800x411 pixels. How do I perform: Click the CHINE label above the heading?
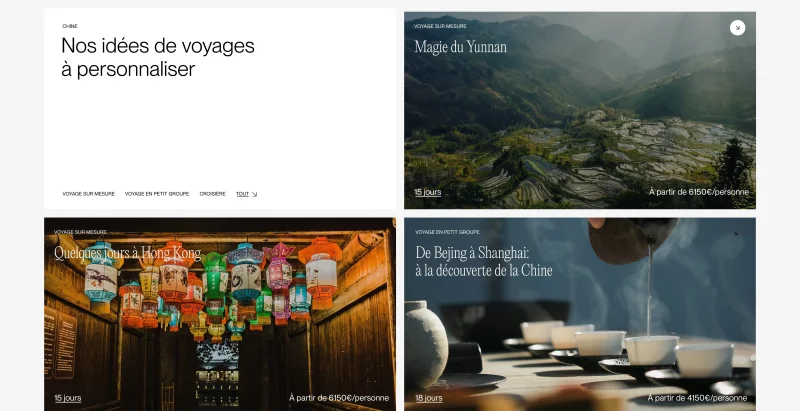pos(70,26)
